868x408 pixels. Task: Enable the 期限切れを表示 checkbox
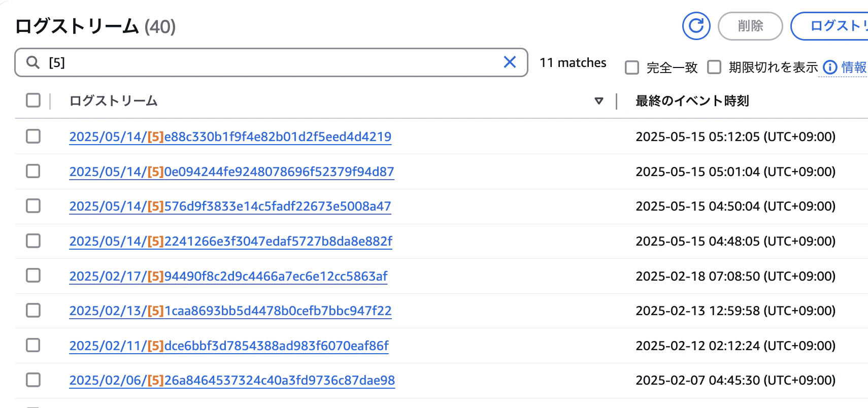click(714, 67)
